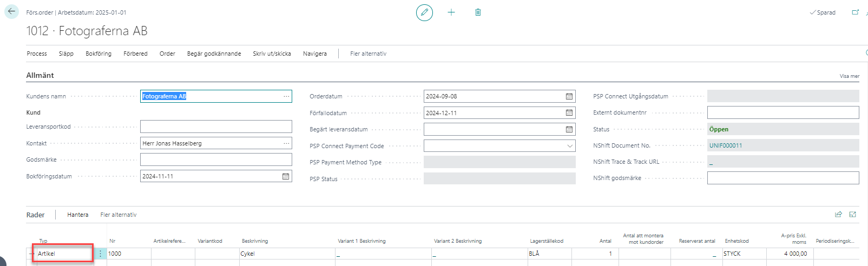Click the Externt dokumentnr input field
Image resolution: width=868 pixels, height=266 pixels.
click(x=782, y=112)
